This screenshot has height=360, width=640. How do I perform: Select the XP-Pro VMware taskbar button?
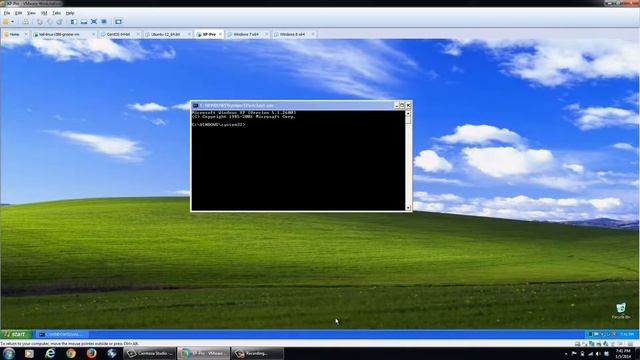click(x=203, y=353)
